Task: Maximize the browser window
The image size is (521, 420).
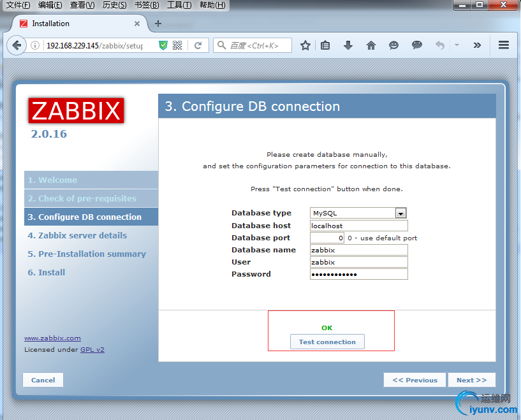Action: (480, 4)
